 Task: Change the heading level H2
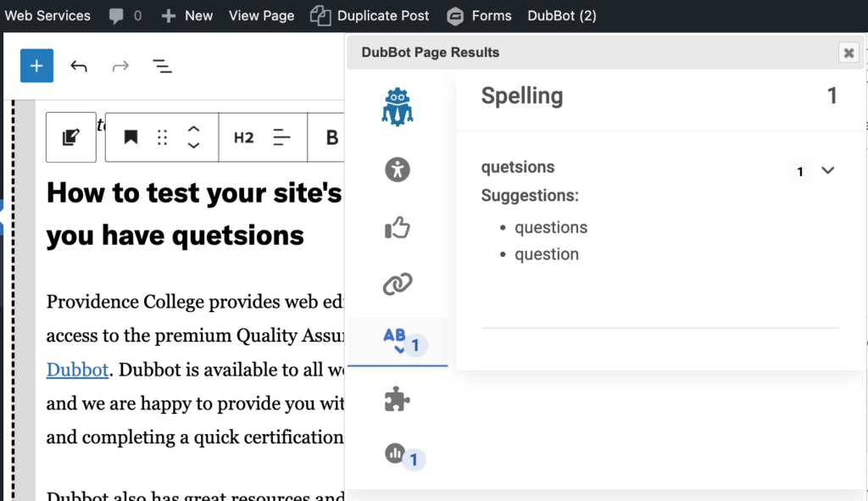243,137
